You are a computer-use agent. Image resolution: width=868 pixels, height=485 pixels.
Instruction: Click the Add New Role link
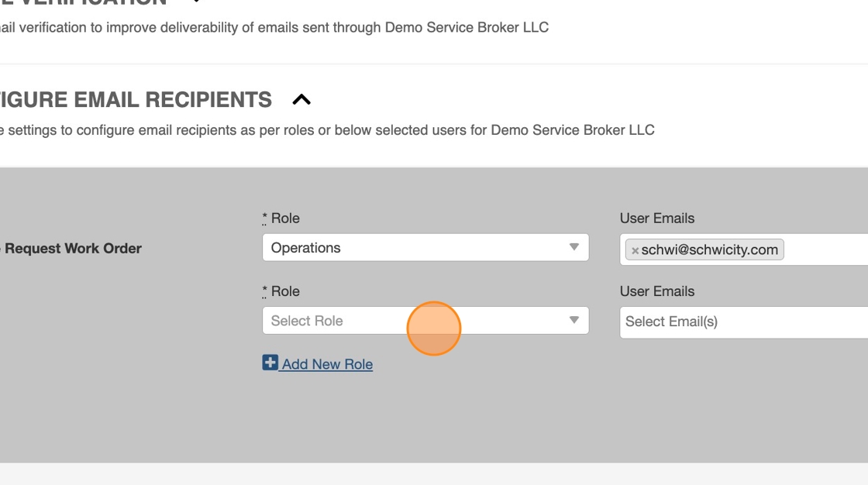click(327, 364)
